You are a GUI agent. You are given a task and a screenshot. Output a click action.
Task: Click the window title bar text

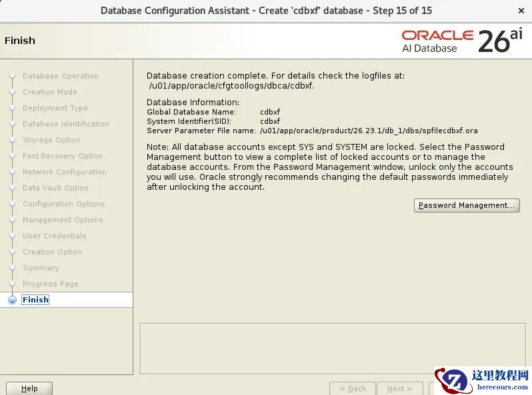click(267, 11)
